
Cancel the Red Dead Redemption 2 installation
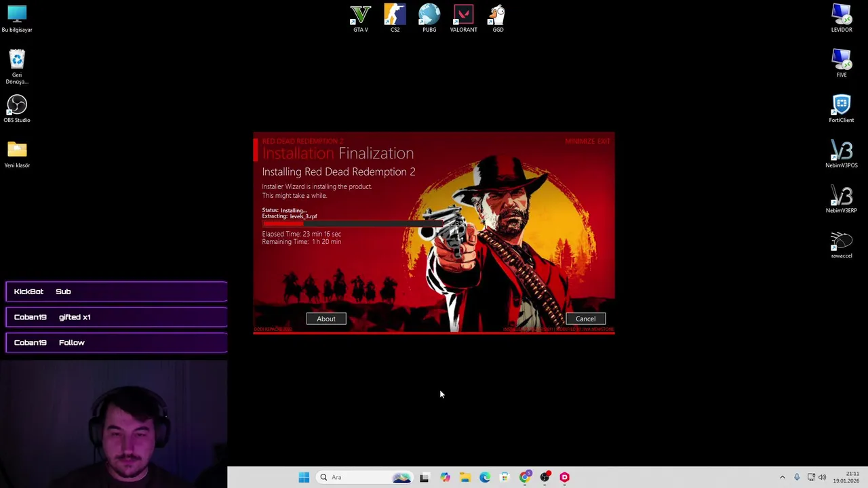586,319
